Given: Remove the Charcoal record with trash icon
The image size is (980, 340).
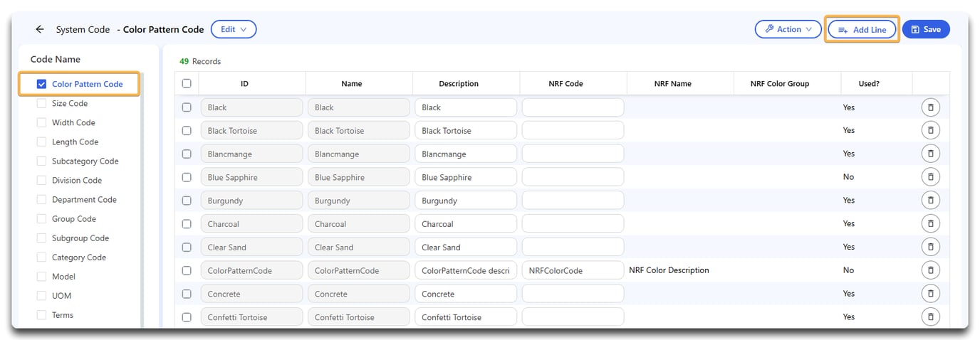Looking at the screenshot, I should click(x=930, y=224).
